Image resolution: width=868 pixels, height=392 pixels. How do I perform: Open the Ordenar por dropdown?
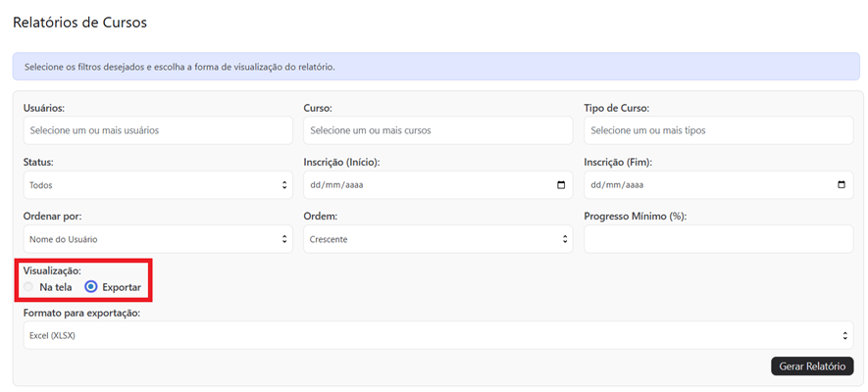157,239
